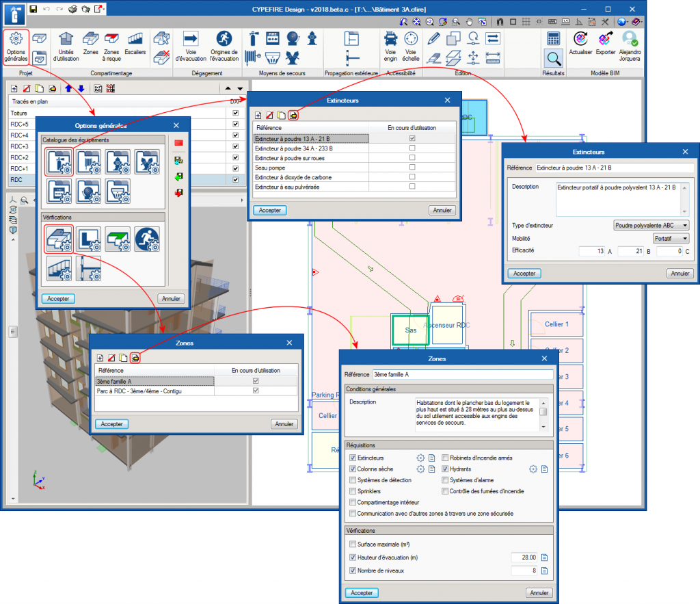Screen dimensions: 700x604
Task: Toggle Nombre de niveaux checkbox
Action: (353, 570)
